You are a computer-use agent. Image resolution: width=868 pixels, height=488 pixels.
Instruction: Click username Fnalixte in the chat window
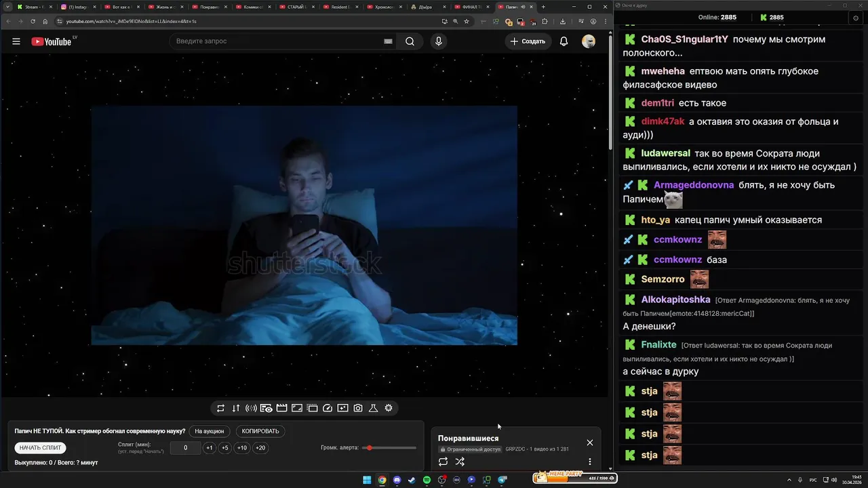pos(658,345)
